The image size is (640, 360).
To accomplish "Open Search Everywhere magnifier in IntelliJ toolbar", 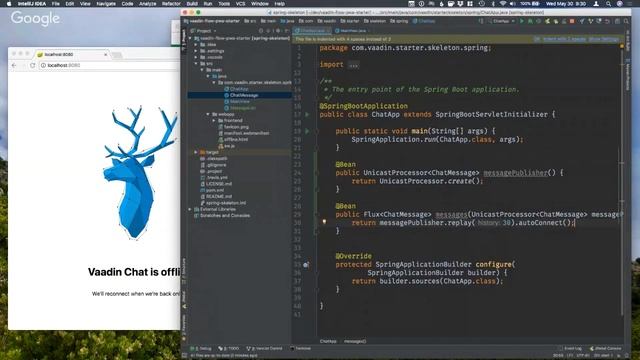I will [626, 21].
